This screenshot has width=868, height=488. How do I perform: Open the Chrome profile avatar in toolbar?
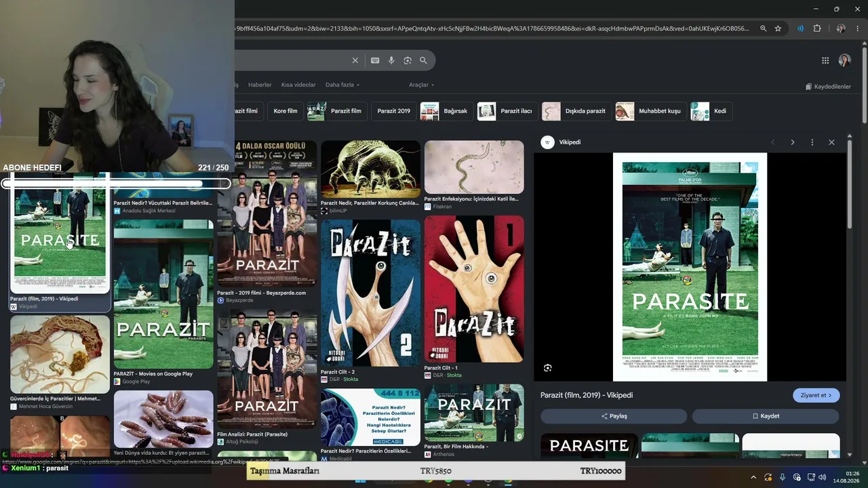tap(841, 28)
